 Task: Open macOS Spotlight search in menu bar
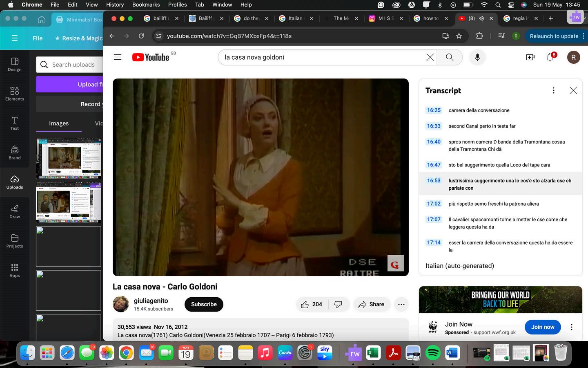[x=498, y=5]
